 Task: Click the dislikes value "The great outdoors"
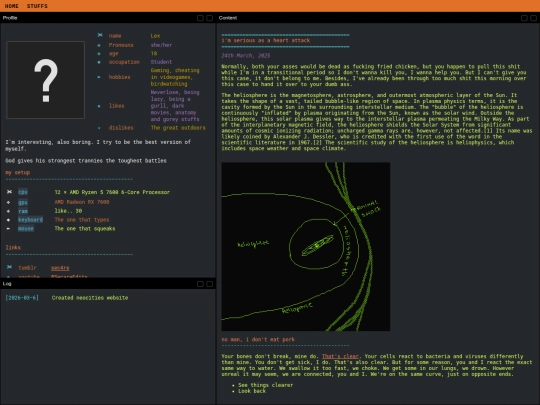tap(178, 128)
